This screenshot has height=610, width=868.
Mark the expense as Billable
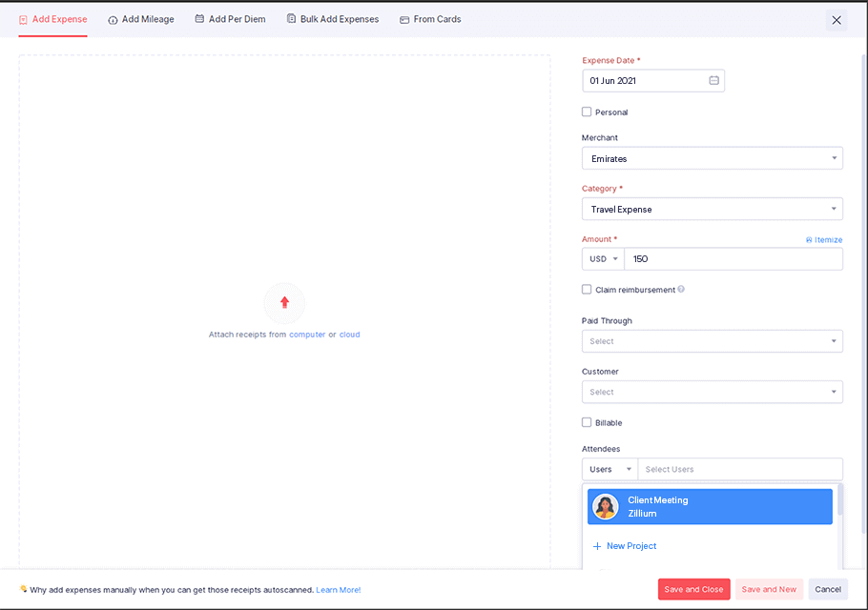pyautogui.click(x=587, y=422)
